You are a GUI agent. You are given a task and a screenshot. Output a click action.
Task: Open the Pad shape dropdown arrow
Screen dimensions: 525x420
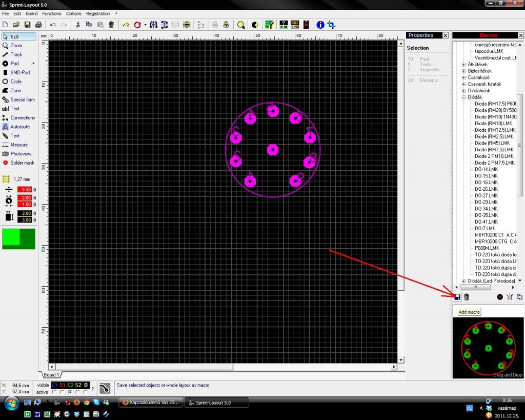coord(33,63)
